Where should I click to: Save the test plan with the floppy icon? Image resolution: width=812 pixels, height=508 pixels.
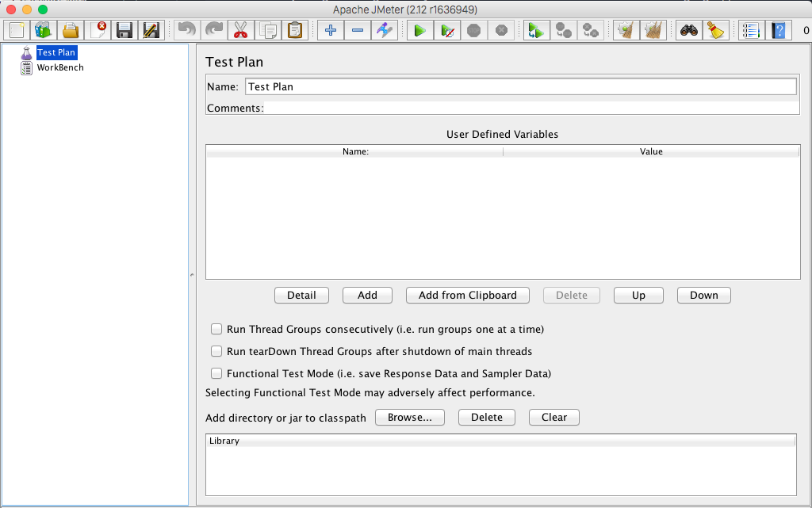coord(124,31)
